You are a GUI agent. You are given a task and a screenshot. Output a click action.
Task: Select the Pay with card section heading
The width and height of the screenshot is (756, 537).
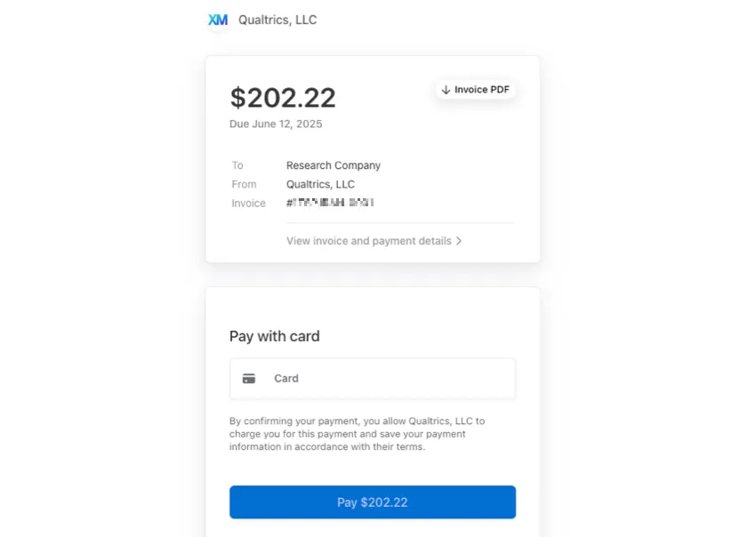274,336
